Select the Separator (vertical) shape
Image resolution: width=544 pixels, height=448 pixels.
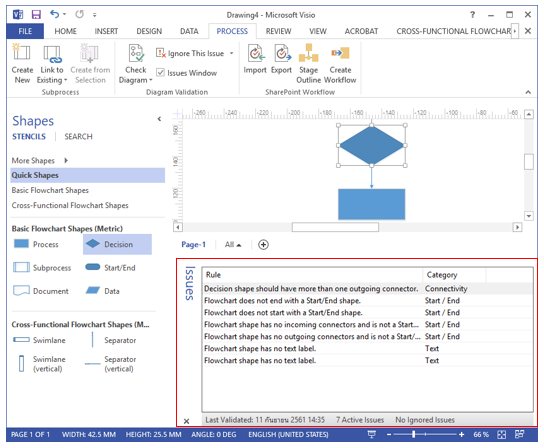(x=111, y=364)
